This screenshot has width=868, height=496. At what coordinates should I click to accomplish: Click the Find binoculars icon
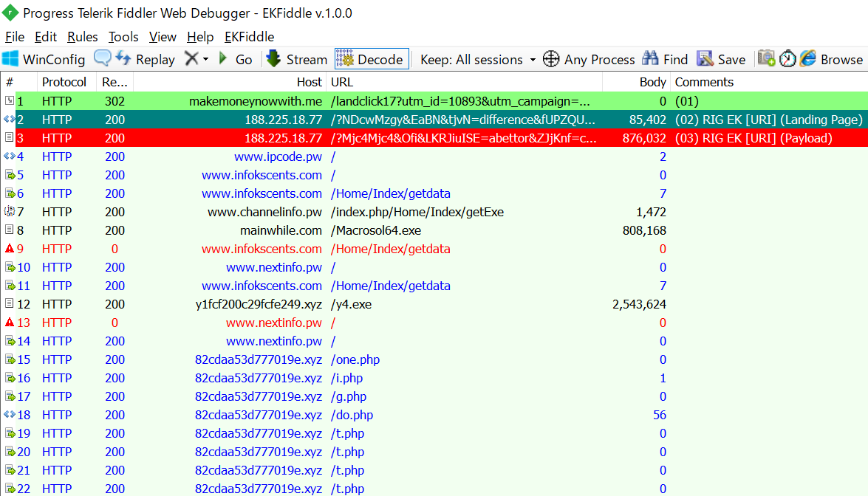(651, 58)
